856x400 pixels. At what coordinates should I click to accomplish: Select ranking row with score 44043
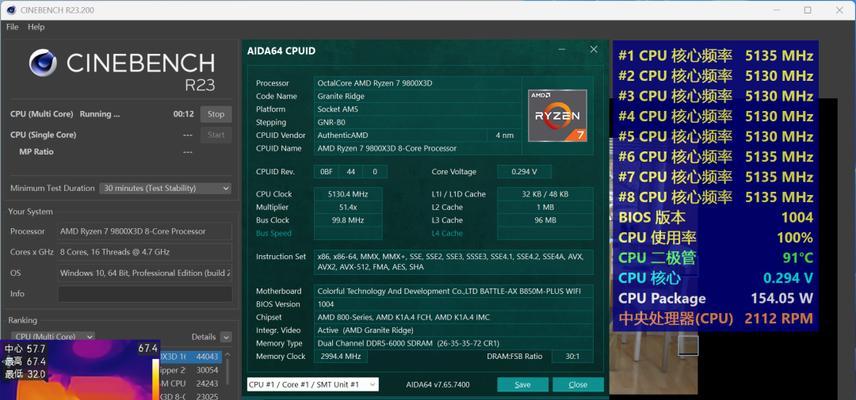coord(191,356)
